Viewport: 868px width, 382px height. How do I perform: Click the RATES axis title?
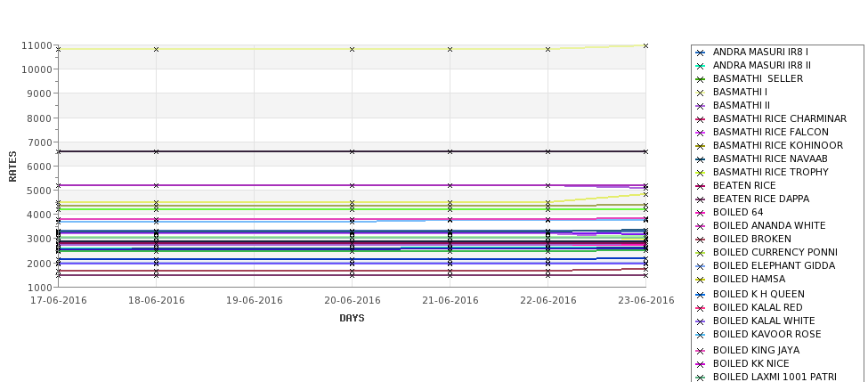click(x=13, y=166)
